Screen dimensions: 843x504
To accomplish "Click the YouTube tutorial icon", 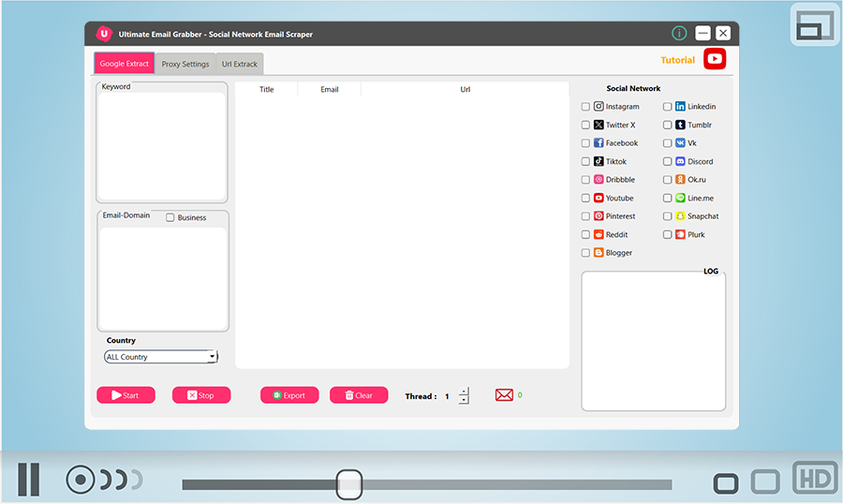I will coord(715,59).
